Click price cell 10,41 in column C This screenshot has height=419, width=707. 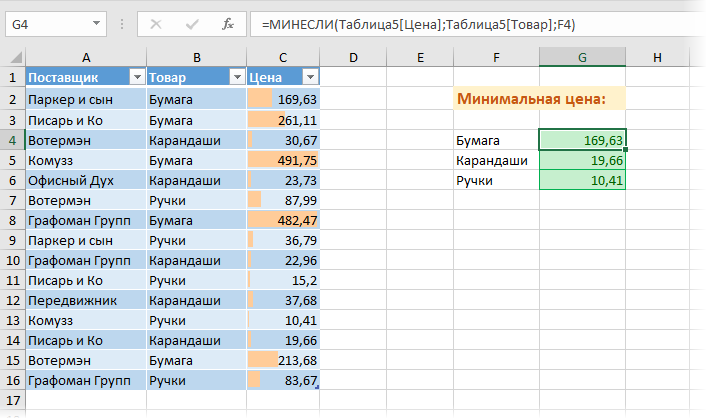[283, 321]
